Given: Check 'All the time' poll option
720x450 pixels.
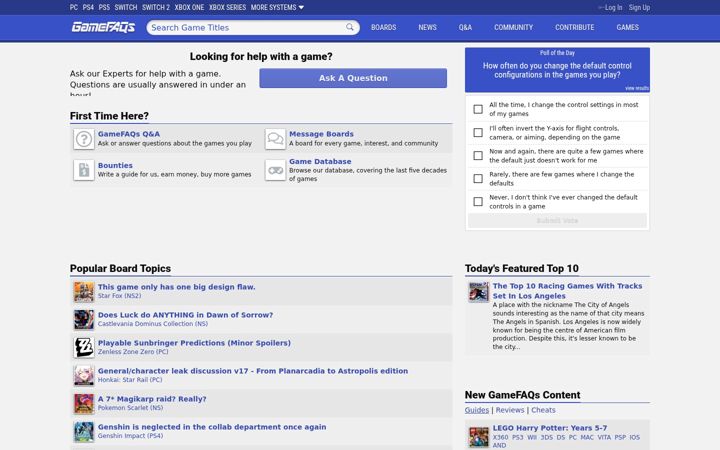Looking at the screenshot, I should (478, 109).
